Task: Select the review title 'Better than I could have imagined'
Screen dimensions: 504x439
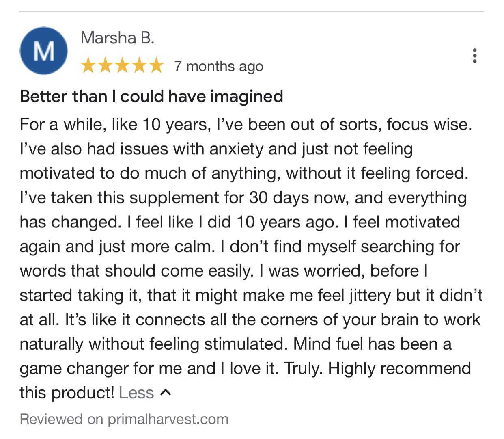Action: click(x=151, y=96)
